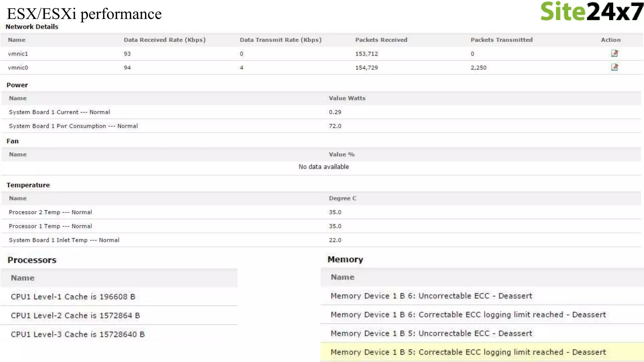Screen dimensions: 644x362
Task: Click Memory Device 1 B 6 Uncorrectable ECC row
Action: [x=482, y=296]
